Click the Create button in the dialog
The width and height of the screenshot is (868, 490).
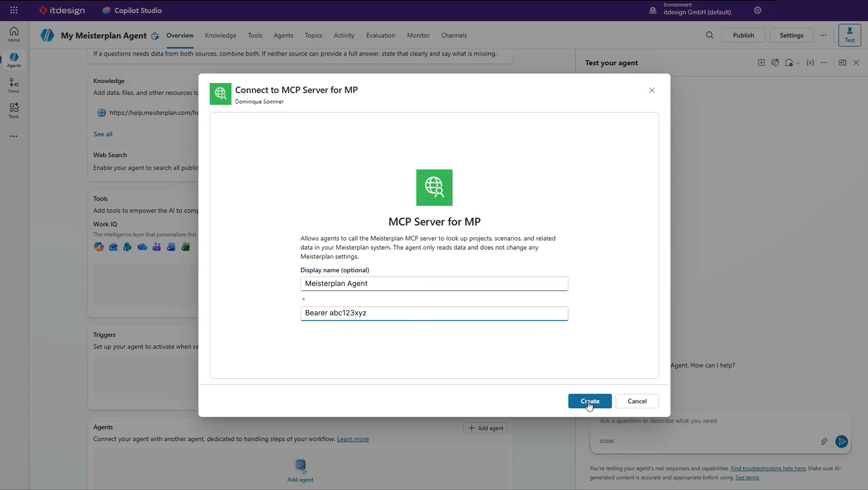coord(590,401)
